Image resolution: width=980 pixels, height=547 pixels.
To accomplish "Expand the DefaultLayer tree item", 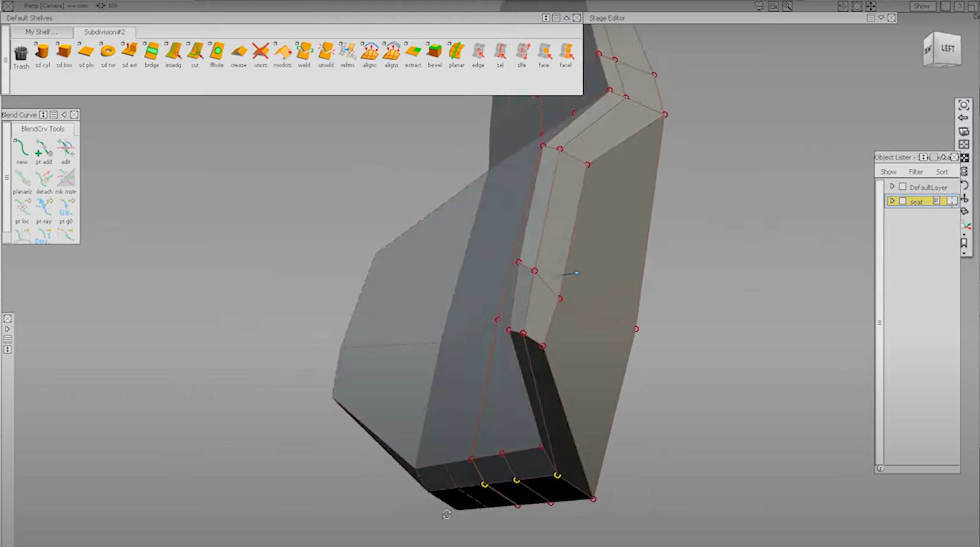I will (x=893, y=186).
